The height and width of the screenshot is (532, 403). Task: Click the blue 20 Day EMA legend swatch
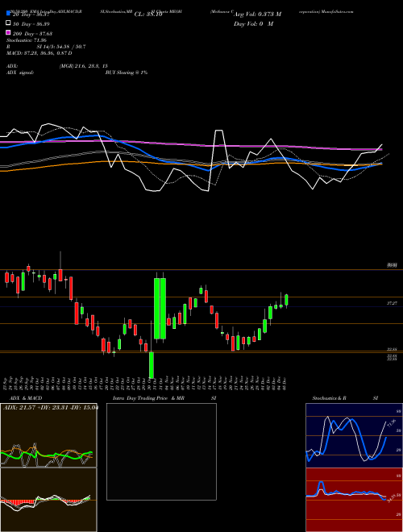(8, 14)
